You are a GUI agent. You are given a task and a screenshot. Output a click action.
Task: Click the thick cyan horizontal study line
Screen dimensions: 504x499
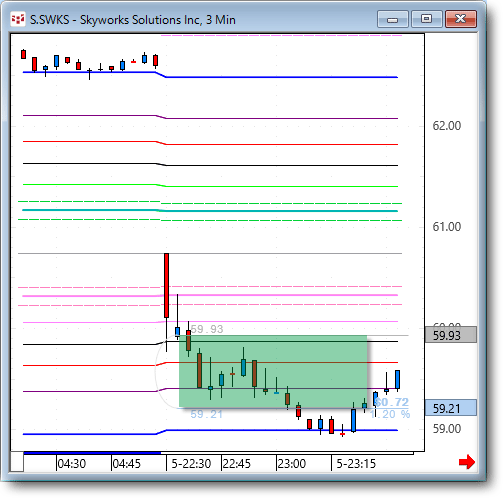210,210
